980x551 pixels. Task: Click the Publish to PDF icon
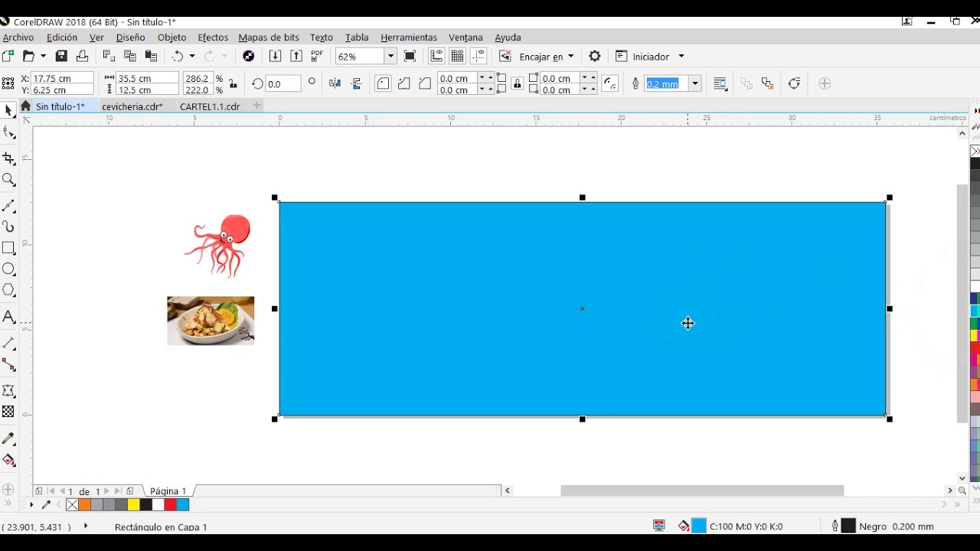pos(317,56)
